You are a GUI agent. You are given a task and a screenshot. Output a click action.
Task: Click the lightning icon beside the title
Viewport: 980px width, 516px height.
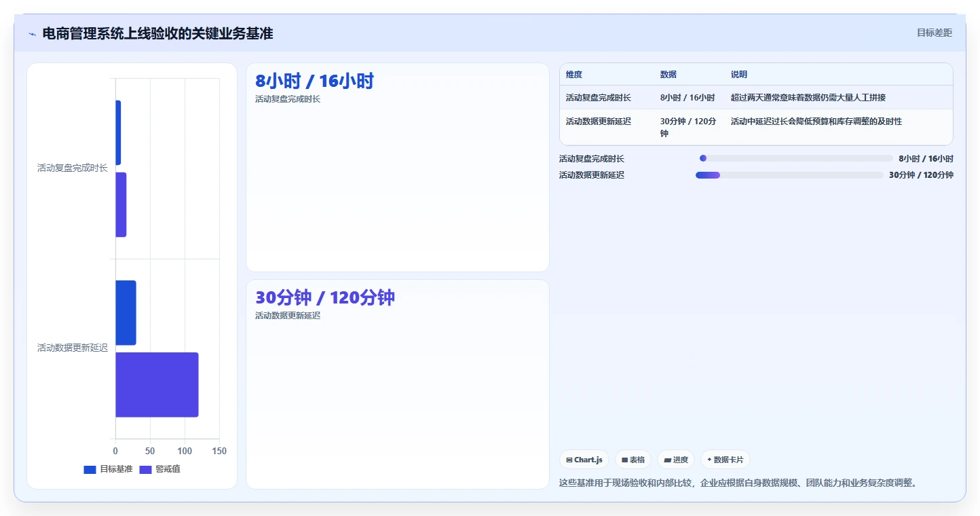(x=32, y=33)
